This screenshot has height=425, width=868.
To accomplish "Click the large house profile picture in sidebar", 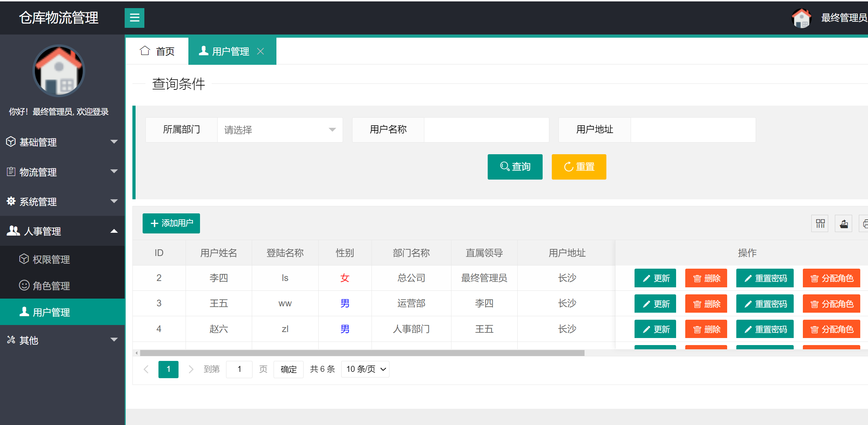I will pos(59,70).
